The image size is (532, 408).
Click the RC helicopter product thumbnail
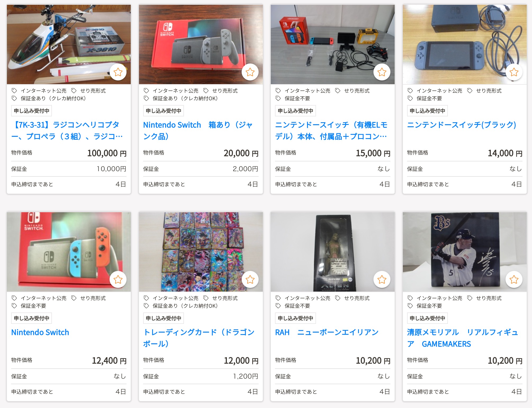coord(69,44)
